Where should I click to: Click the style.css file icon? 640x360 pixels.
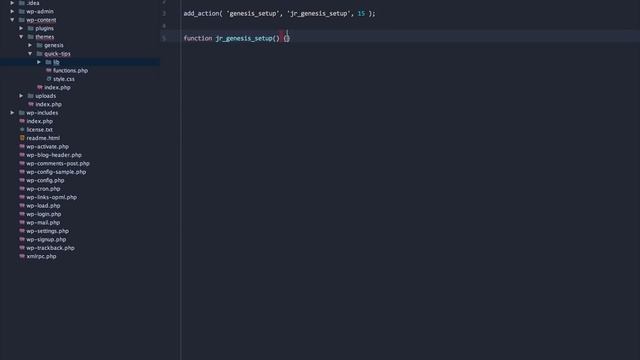pos(49,79)
